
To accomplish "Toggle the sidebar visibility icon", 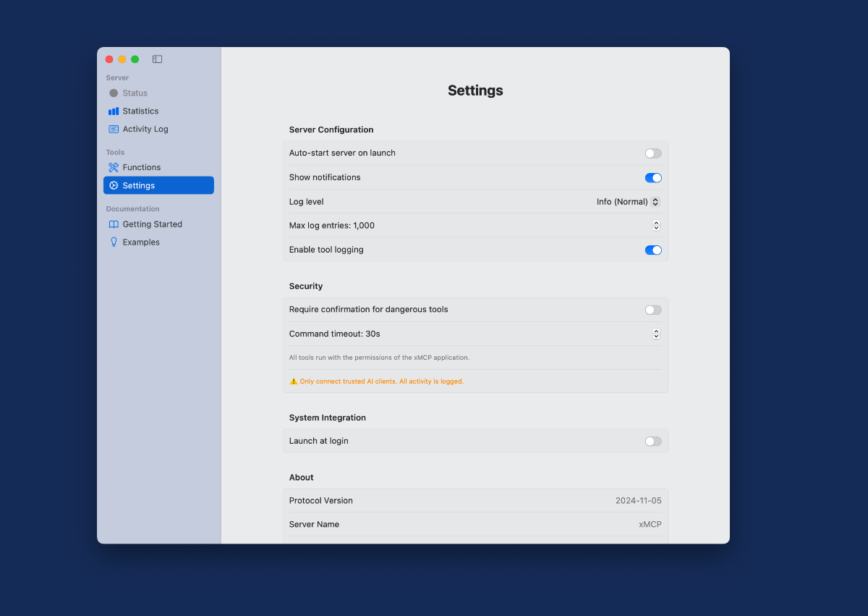I will (x=157, y=59).
